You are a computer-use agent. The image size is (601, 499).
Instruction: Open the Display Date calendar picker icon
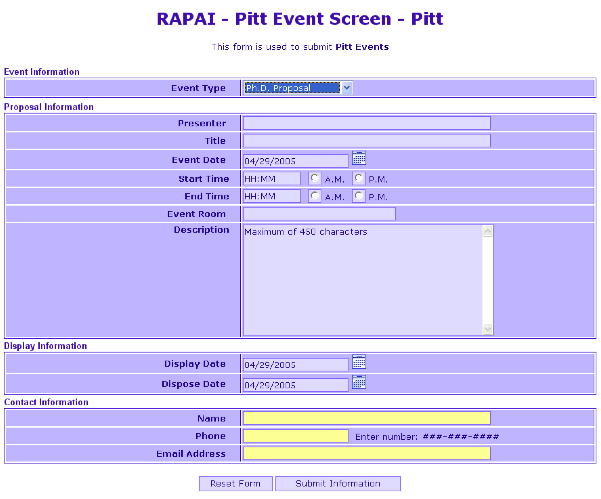[359, 362]
